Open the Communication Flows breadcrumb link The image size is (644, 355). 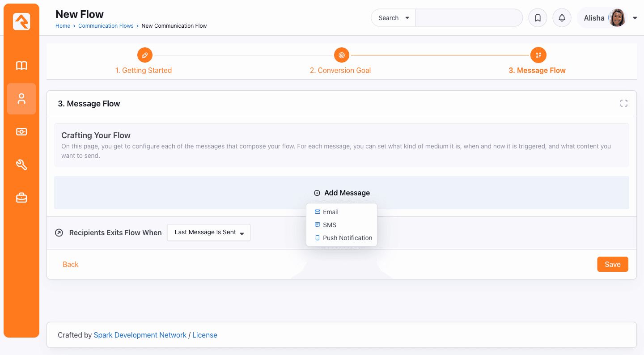tap(106, 25)
